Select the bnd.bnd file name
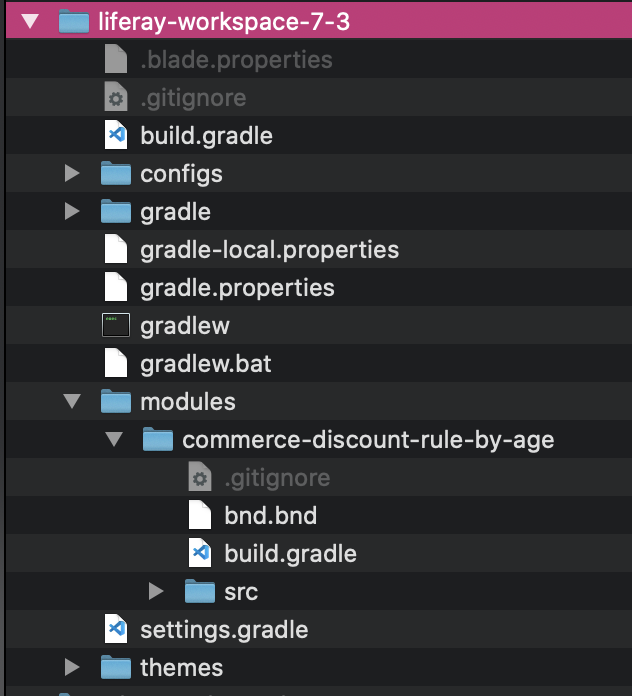Screen dimensions: 632x696 click(x=271, y=516)
